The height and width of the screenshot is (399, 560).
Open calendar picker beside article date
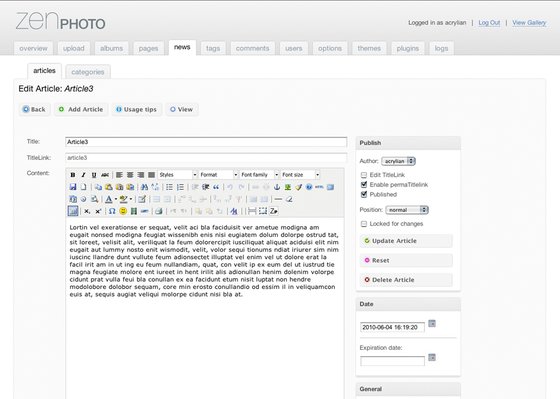(x=432, y=323)
